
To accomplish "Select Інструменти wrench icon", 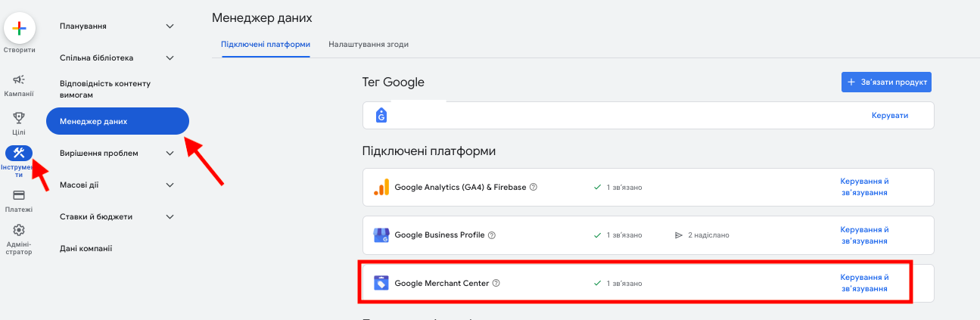I will [19, 153].
